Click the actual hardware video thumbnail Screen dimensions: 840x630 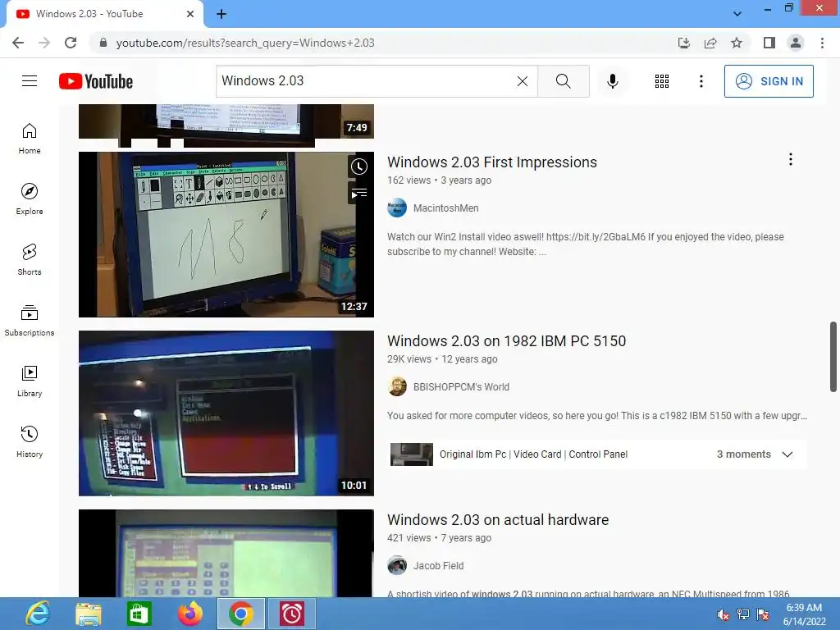point(226,554)
